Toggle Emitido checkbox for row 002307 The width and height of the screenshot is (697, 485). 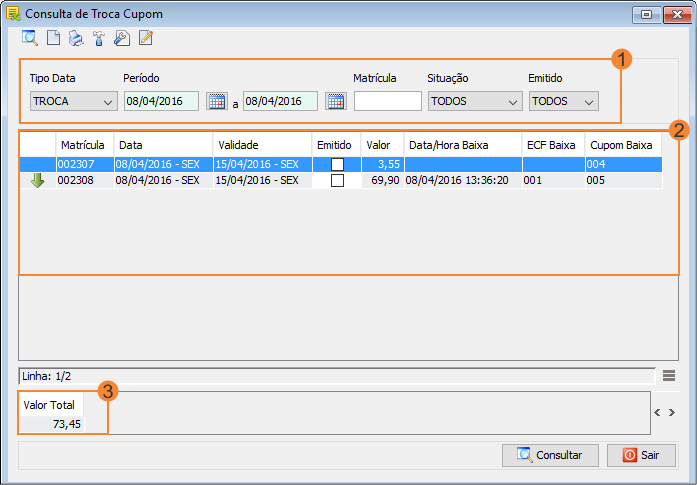click(x=337, y=164)
